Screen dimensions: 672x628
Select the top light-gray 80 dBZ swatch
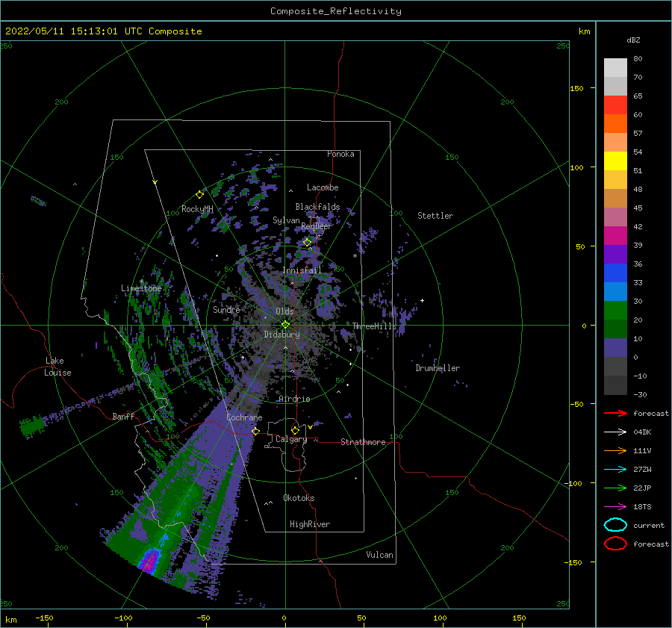pos(615,68)
